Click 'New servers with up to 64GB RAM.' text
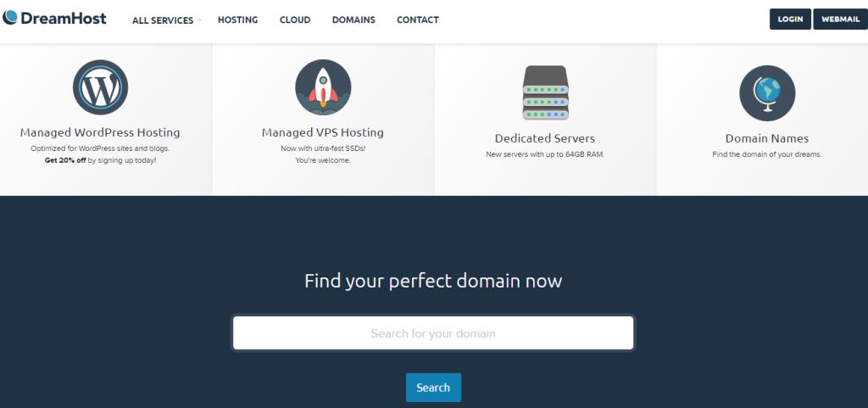 tap(545, 154)
